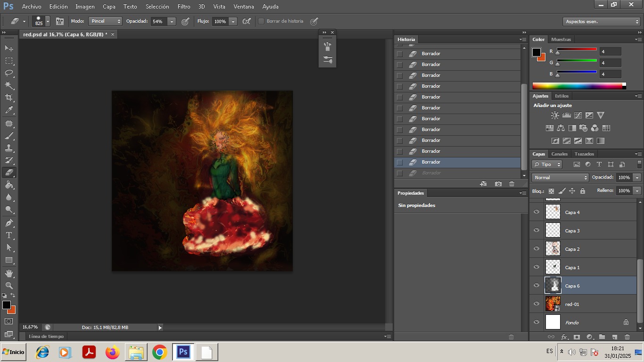Toggle airbrush mode in options bar

pos(247,21)
